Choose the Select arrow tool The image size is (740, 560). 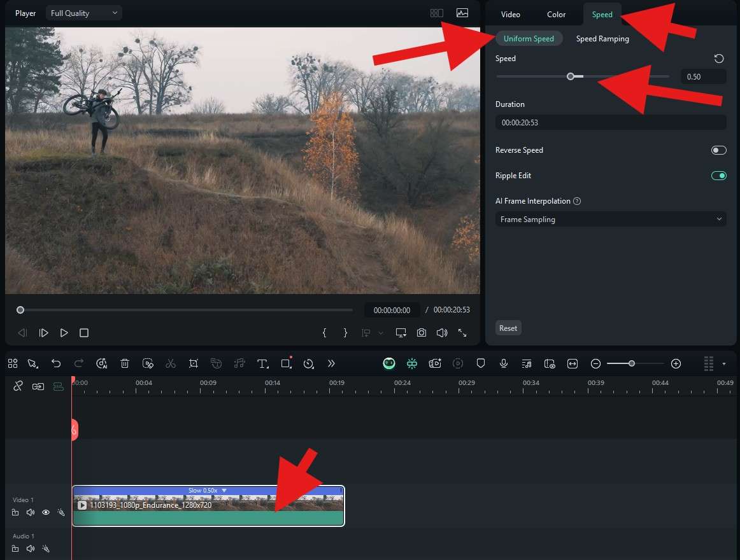tap(32, 363)
